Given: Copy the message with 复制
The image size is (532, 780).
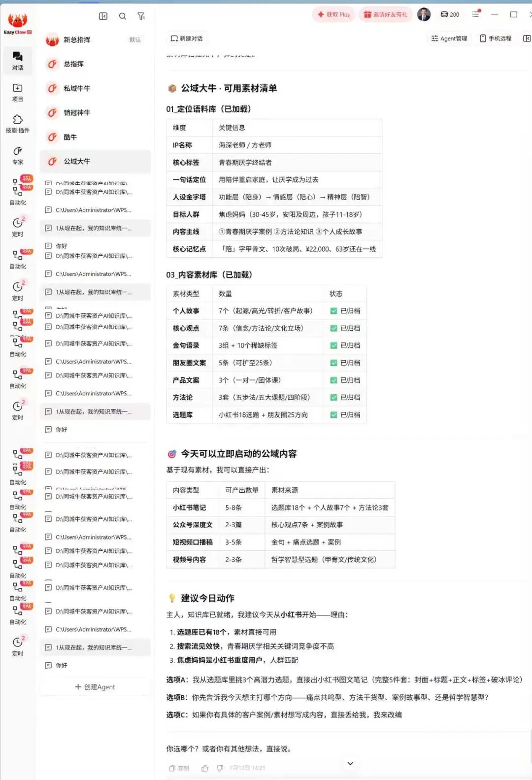Looking at the screenshot, I should point(179,768).
